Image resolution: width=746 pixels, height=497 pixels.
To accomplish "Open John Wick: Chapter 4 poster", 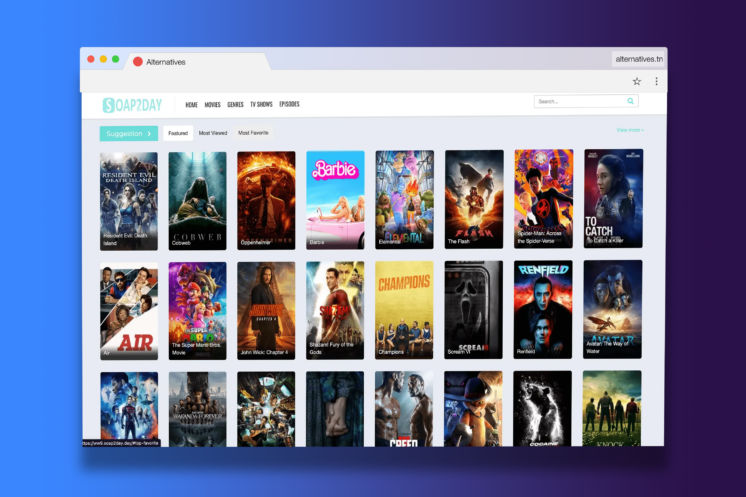I will (x=266, y=311).
